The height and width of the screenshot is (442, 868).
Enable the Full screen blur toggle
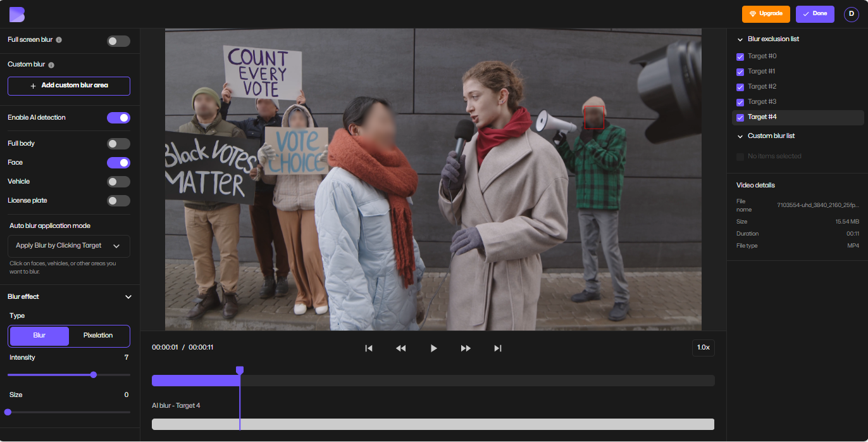coord(118,41)
